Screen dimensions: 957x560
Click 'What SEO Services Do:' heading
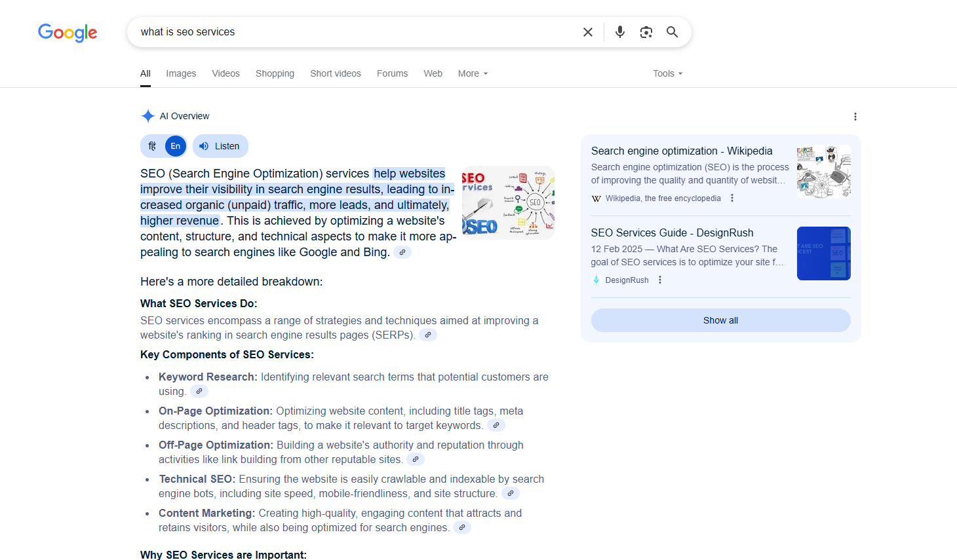point(199,303)
